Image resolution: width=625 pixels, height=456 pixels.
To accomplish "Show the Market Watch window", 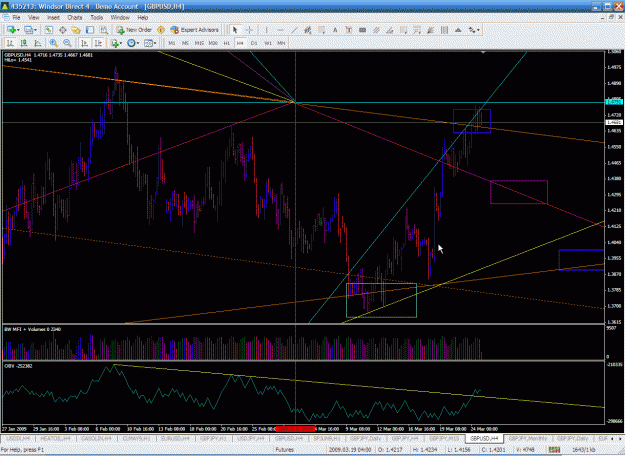I will tap(49, 30).
